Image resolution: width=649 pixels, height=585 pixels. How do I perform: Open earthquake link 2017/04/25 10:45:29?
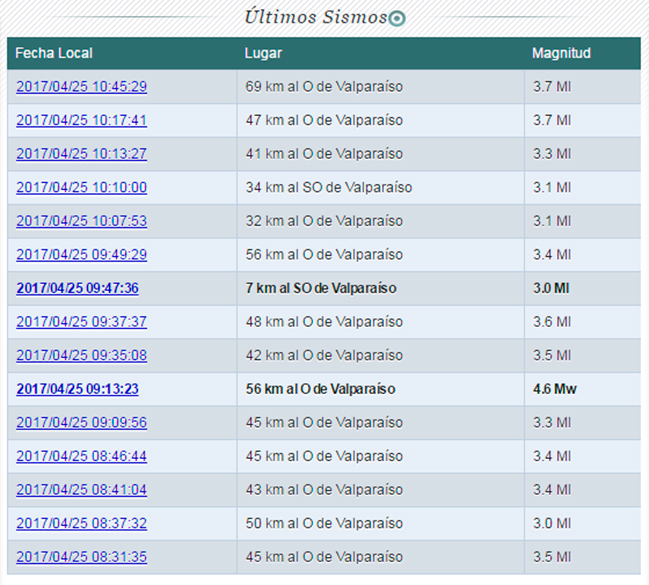81,87
